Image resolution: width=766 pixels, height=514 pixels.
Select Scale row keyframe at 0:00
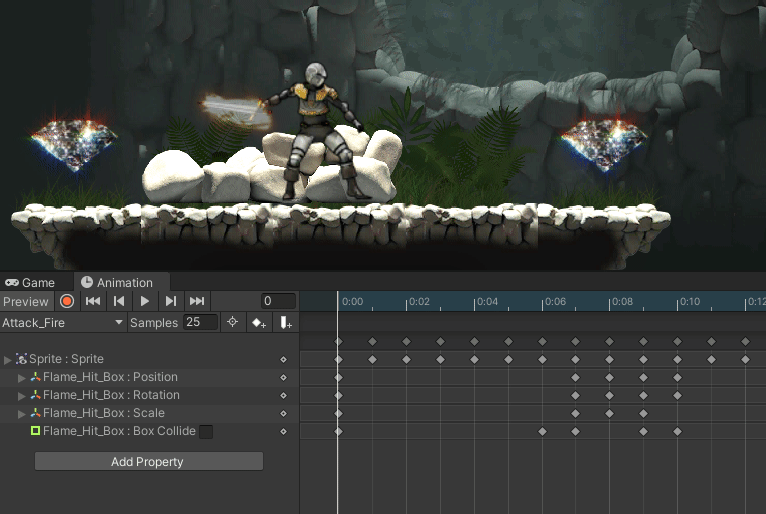coord(338,414)
